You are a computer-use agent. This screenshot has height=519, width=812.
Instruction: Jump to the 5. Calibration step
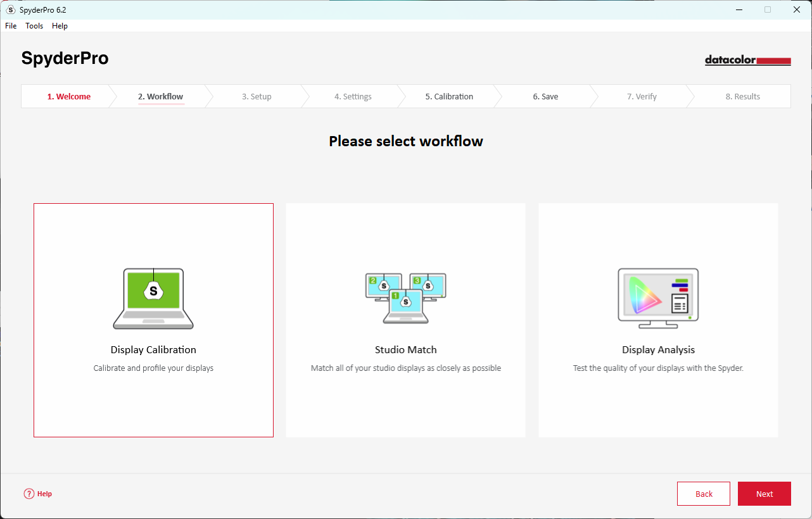tap(449, 97)
